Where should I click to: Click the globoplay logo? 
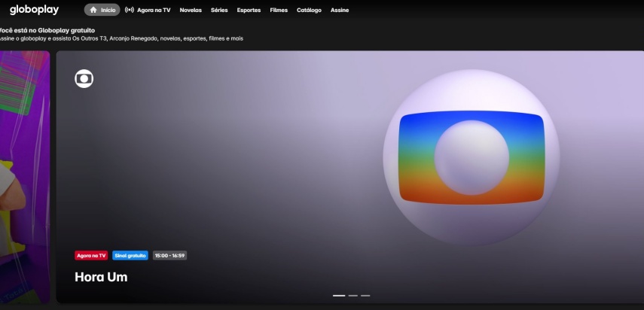point(34,10)
